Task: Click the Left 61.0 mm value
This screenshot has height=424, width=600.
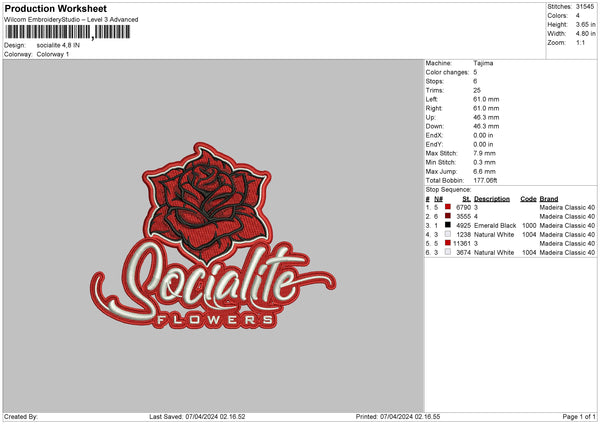Action: click(486, 99)
